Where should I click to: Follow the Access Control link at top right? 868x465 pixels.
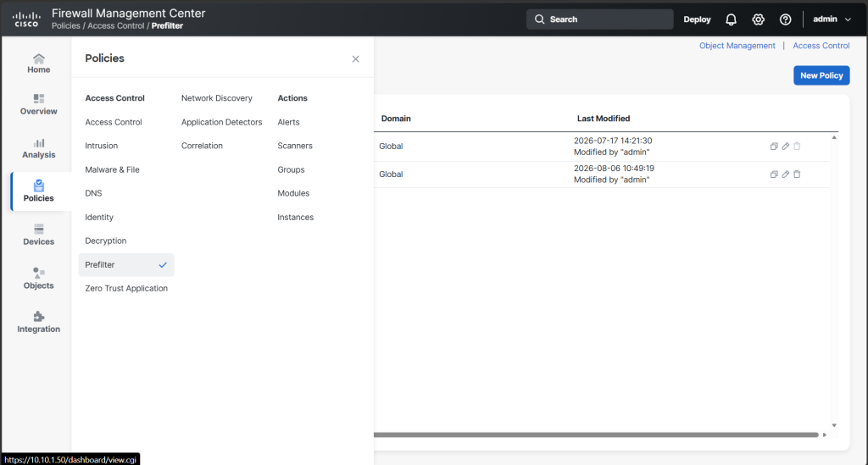pos(821,46)
